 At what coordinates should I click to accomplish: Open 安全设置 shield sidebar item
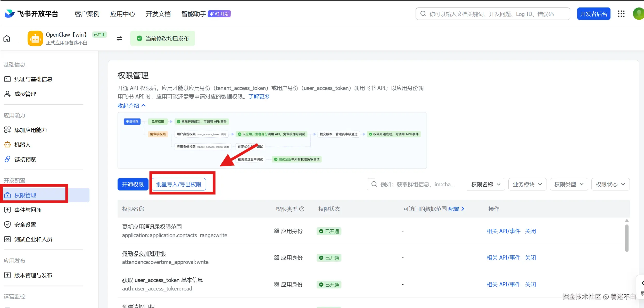point(25,225)
